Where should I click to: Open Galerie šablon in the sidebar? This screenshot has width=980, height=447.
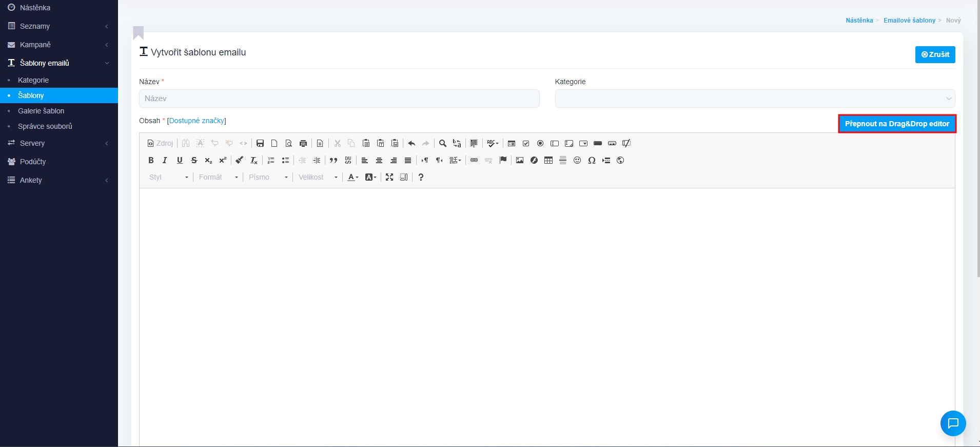tap(41, 111)
